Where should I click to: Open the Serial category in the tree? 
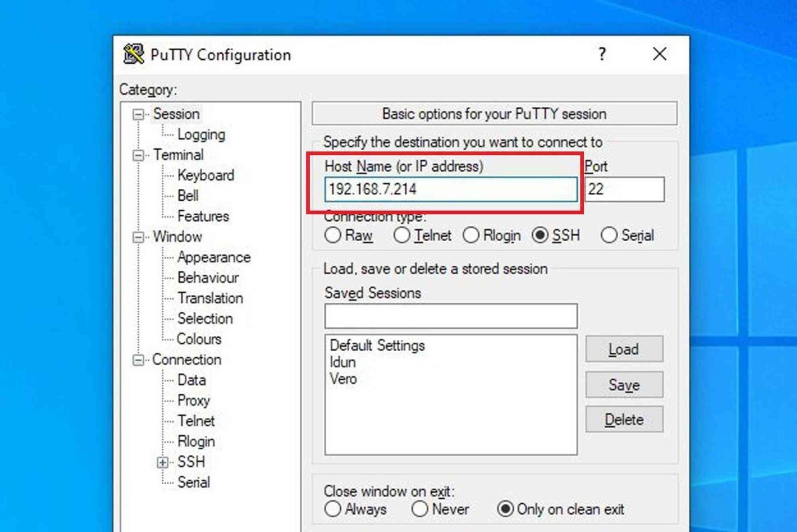click(x=194, y=483)
